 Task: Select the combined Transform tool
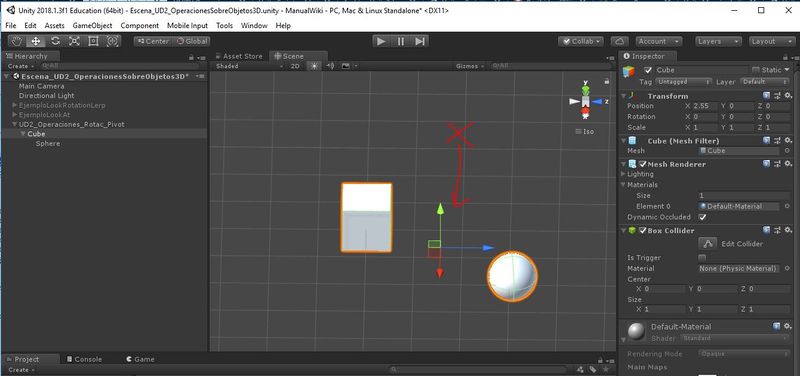coord(112,41)
